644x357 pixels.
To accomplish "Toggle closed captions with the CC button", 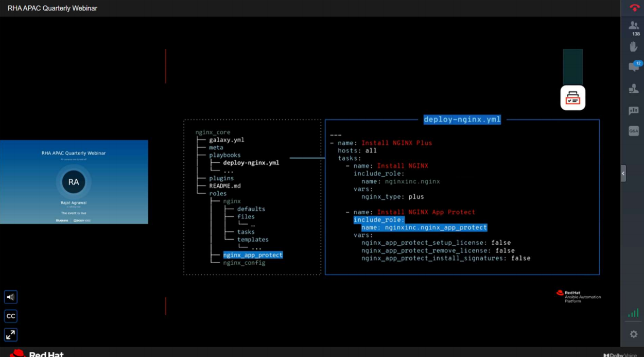I will click(x=10, y=316).
